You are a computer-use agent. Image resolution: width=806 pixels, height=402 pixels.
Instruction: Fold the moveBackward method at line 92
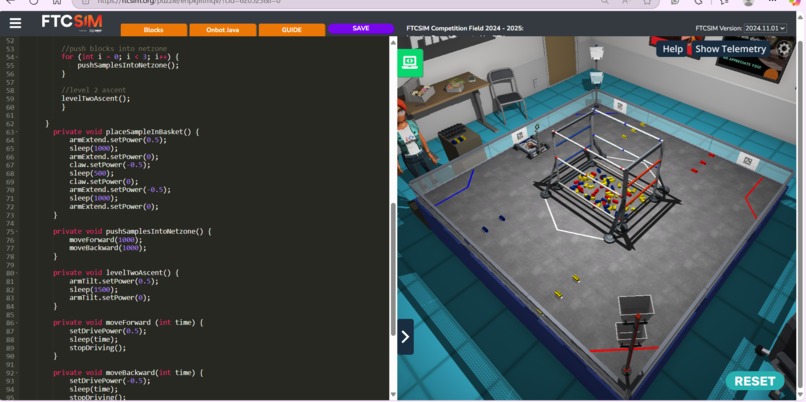(x=16, y=373)
